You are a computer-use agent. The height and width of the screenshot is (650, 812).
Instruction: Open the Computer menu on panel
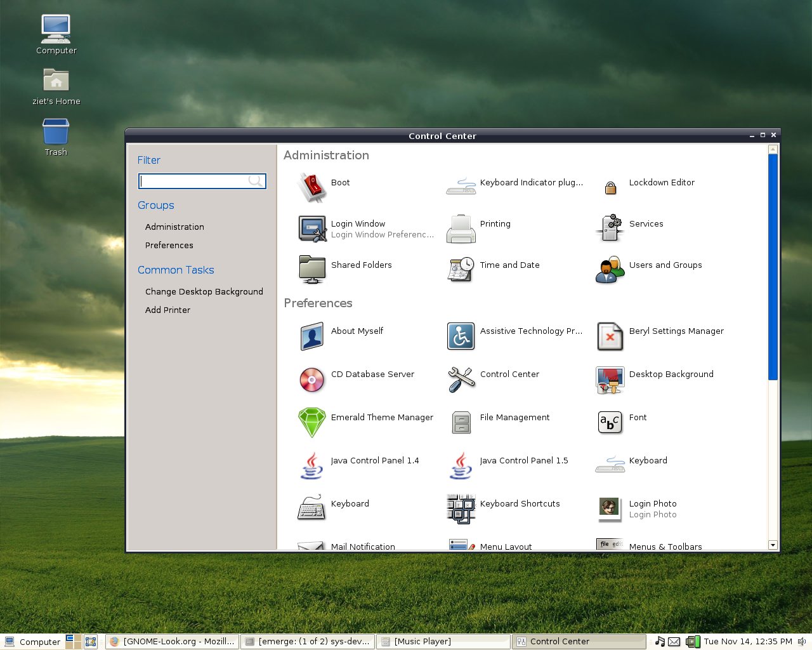(x=32, y=642)
